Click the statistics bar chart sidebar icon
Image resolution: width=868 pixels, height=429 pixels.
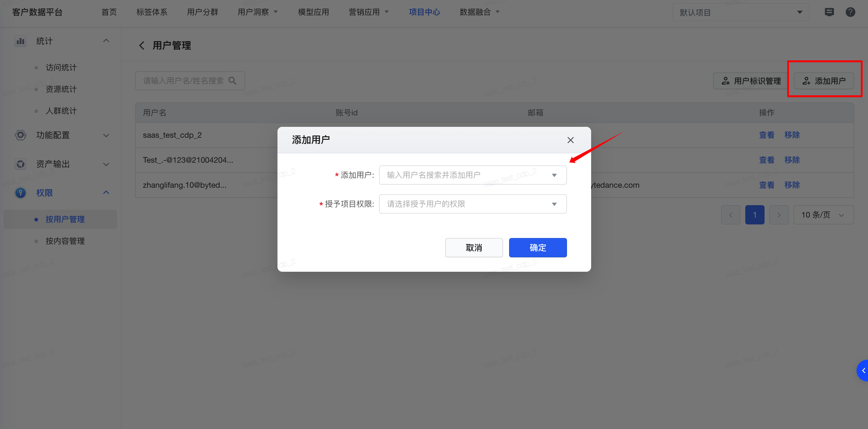(x=21, y=41)
